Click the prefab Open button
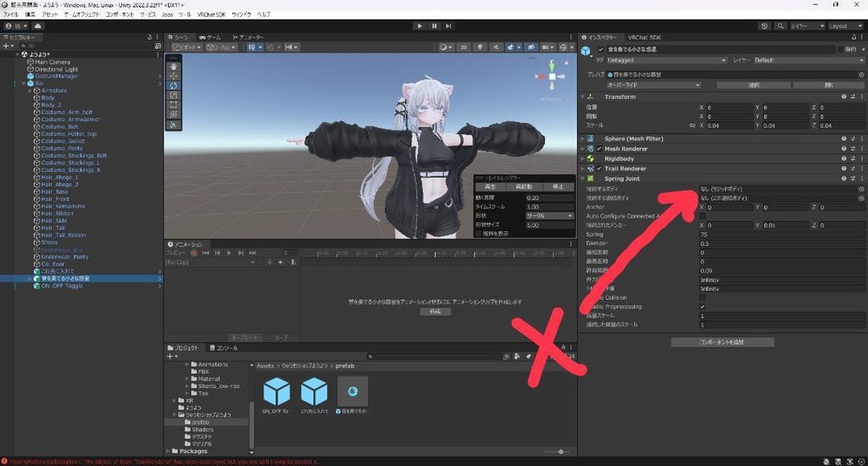Image resolution: width=868 pixels, height=466 pixels. tap(829, 86)
